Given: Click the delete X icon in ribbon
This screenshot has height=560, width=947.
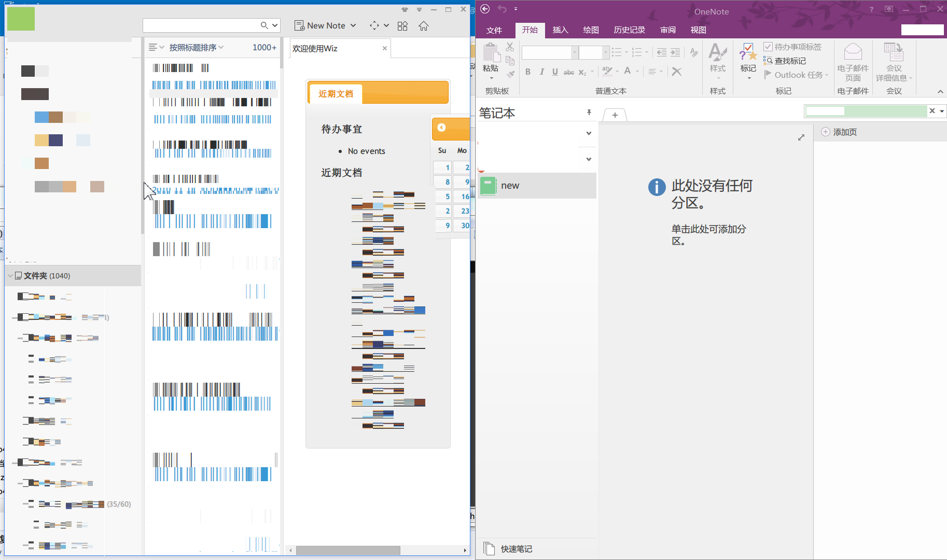Looking at the screenshot, I should [x=677, y=72].
